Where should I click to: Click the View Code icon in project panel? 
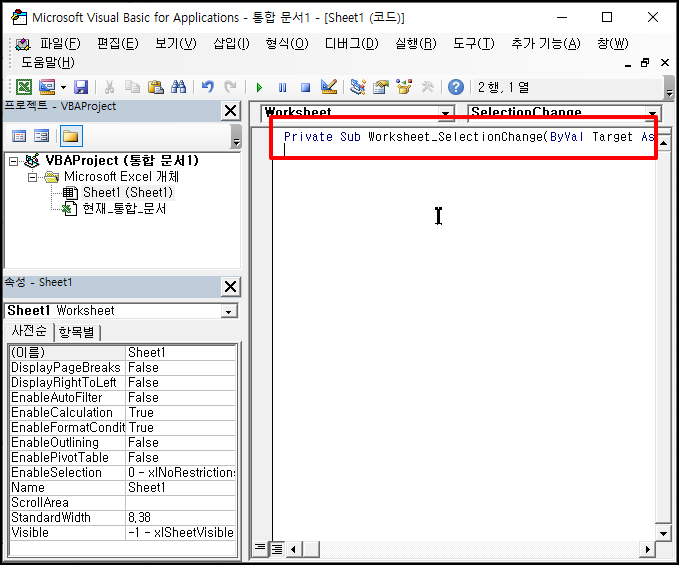(19, 136)
